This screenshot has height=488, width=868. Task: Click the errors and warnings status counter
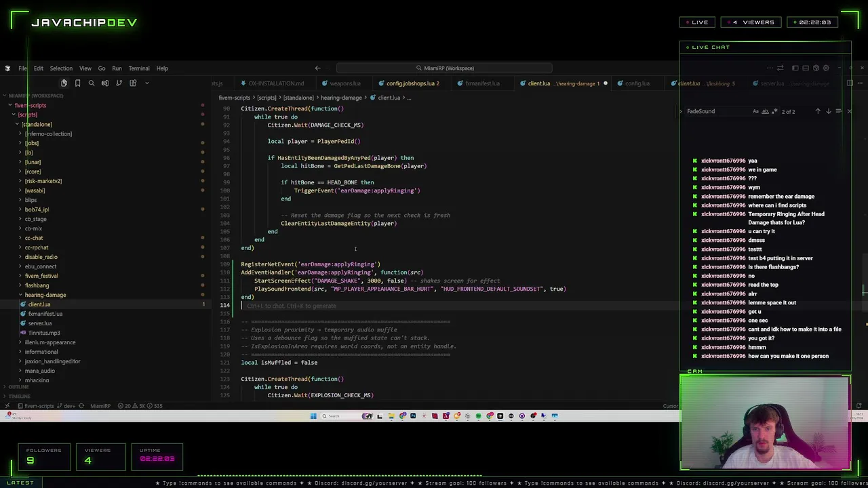[140, 406]
